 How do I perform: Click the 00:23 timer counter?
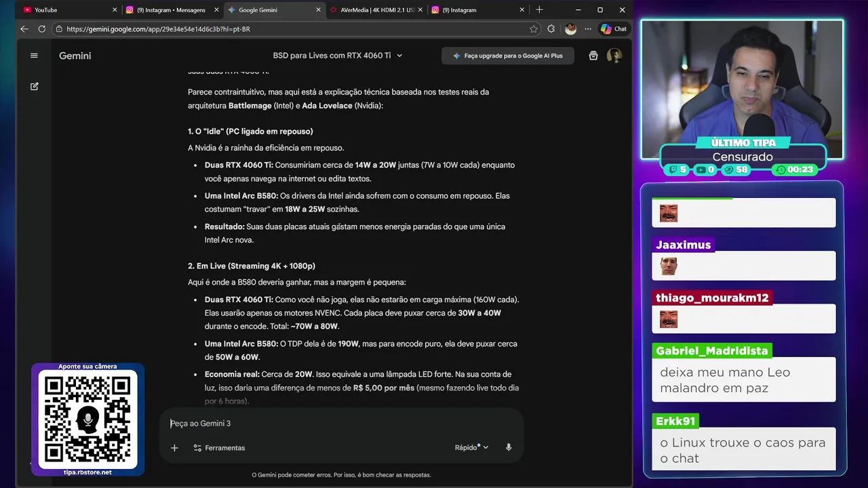795,169
